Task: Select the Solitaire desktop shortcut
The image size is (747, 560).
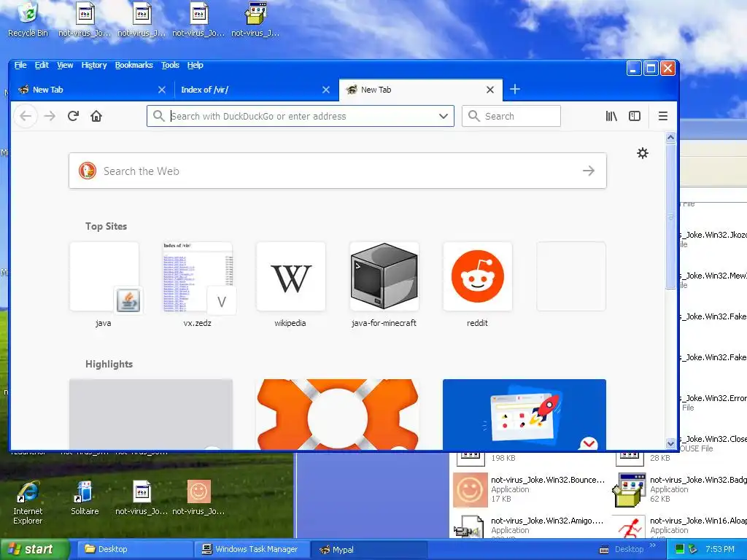Action: pos(85,498)
